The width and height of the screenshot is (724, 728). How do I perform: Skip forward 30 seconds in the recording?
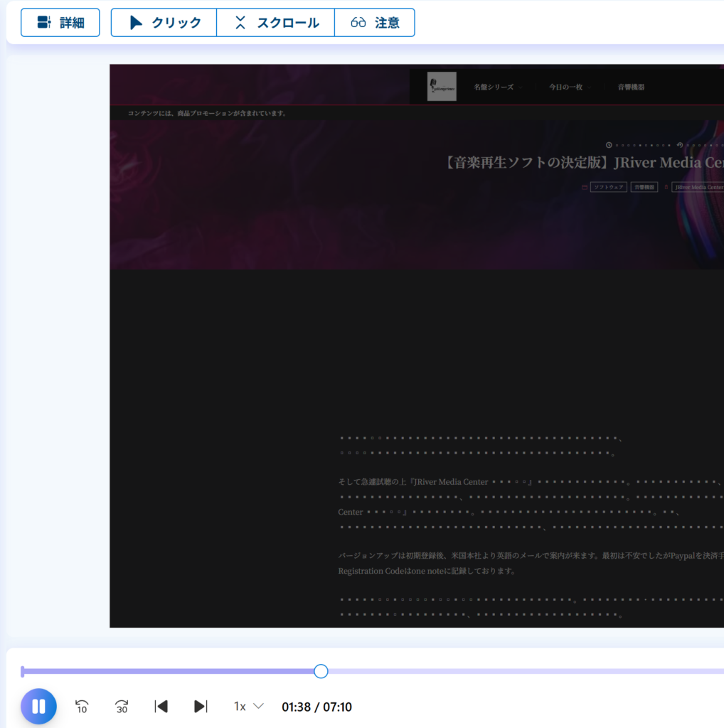point(122,707)
